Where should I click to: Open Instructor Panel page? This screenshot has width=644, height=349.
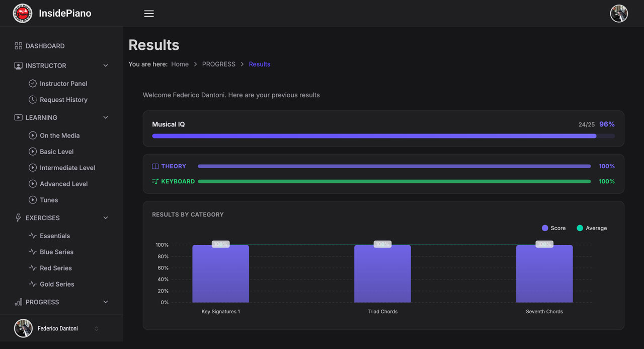pos(63,84)
